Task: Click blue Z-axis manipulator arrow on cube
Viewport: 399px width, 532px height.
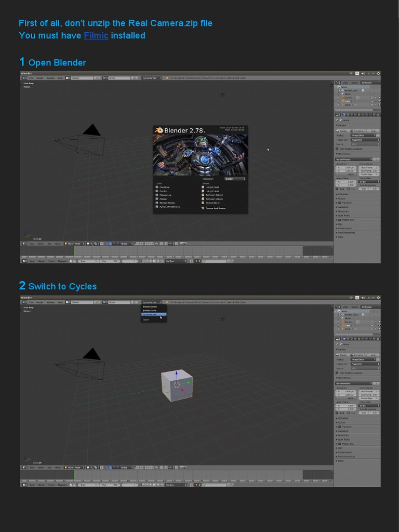Action: coord(177,374)
